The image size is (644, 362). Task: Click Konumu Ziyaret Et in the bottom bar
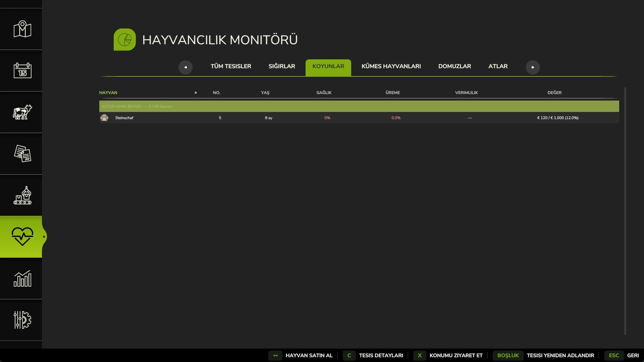coord(456,355)
